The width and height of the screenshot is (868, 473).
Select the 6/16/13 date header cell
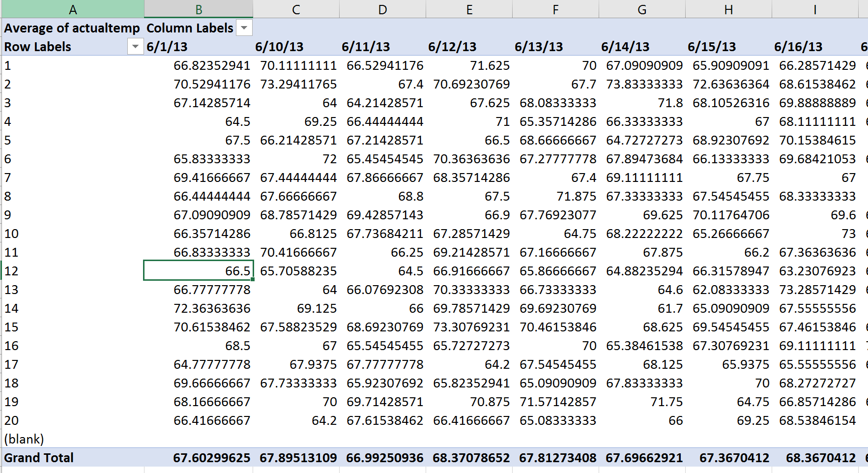(815, 47)
